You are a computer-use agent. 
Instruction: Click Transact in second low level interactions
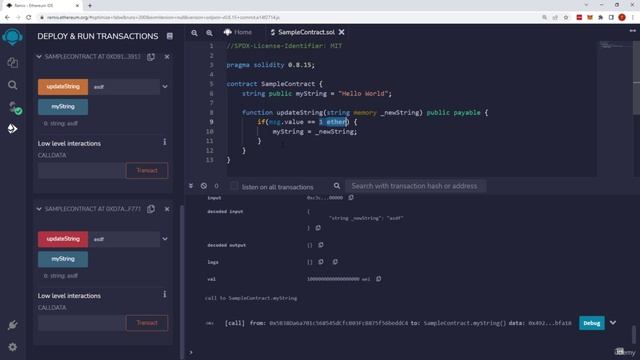pos(147,322)
